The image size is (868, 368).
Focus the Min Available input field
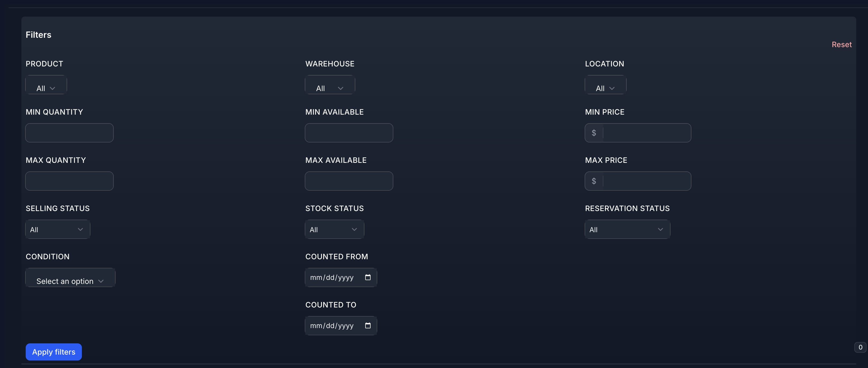click(349, 133)
